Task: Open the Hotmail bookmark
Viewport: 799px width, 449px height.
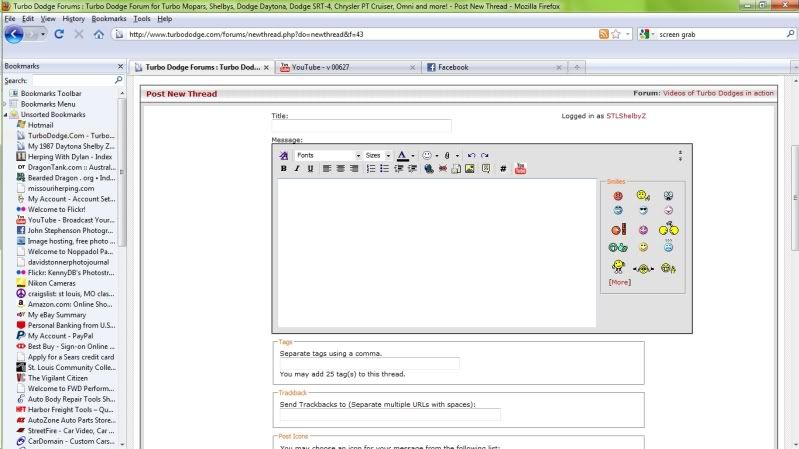Action: click(40, 125)
